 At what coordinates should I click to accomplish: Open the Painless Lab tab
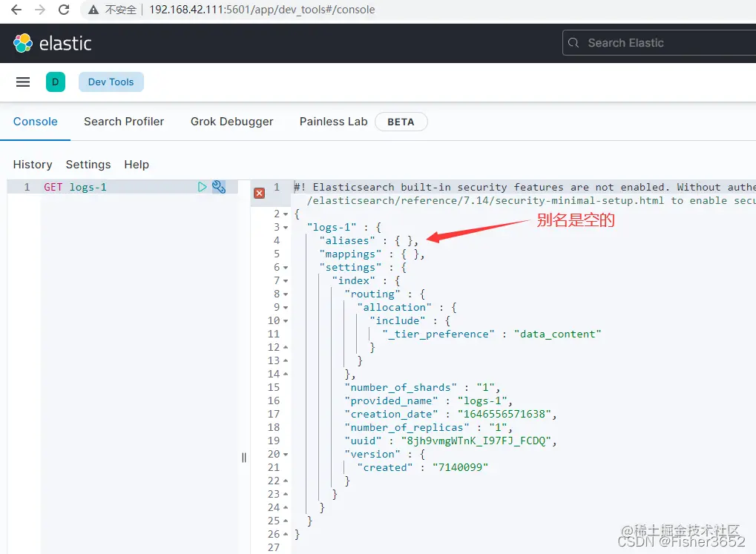tap(334, 122)
